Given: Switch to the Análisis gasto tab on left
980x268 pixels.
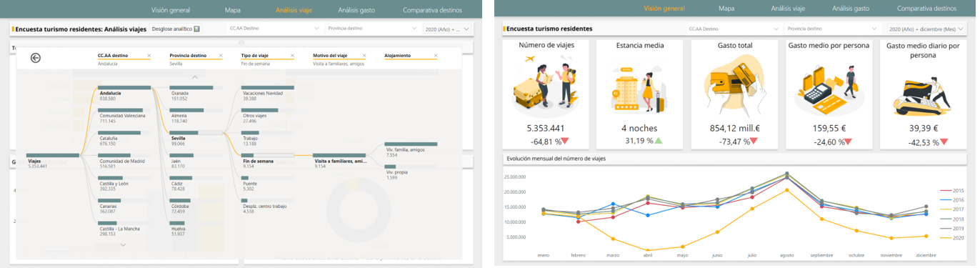Looking at the screenshot, I should [357, 9].
